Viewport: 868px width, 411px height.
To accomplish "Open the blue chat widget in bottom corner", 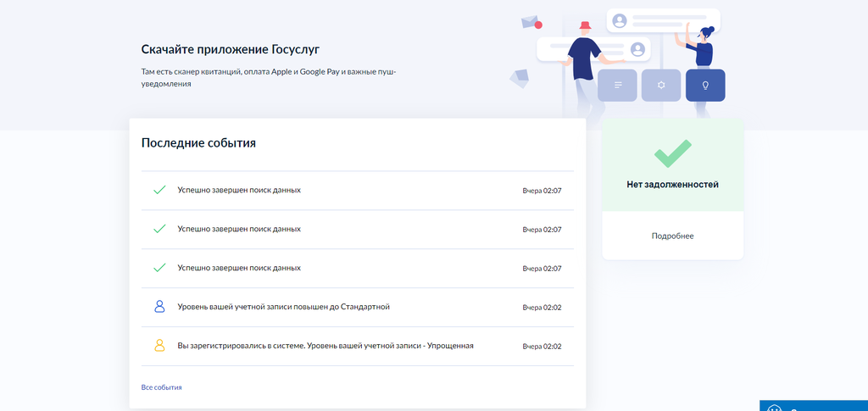I will 814,406.
